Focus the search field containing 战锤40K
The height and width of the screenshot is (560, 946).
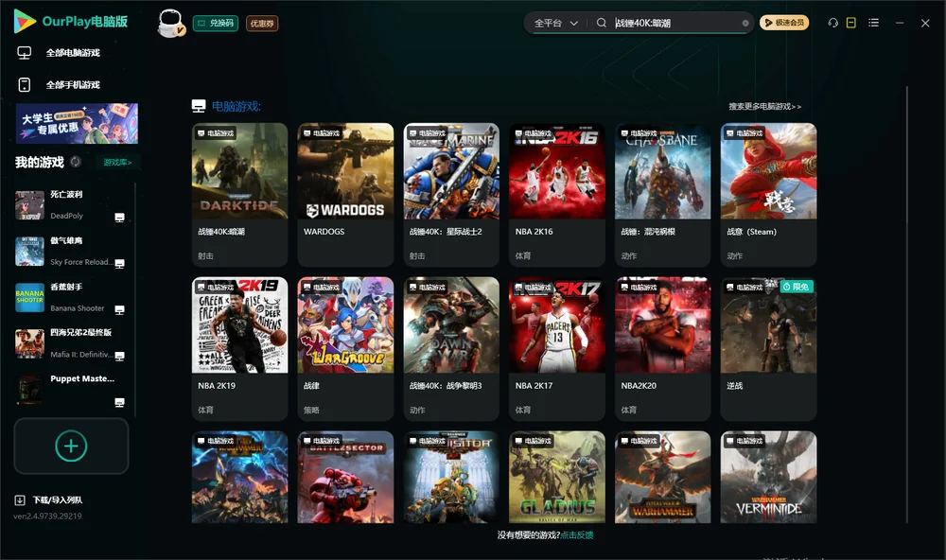pyautogui.click(x=675, y=23)
